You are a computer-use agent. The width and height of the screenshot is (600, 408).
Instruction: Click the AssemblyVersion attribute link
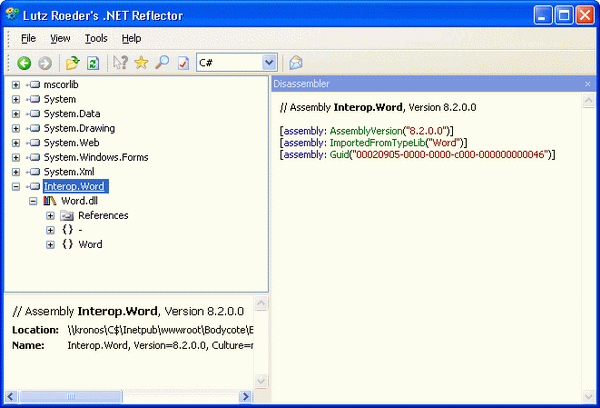click(x=366, y=131)
